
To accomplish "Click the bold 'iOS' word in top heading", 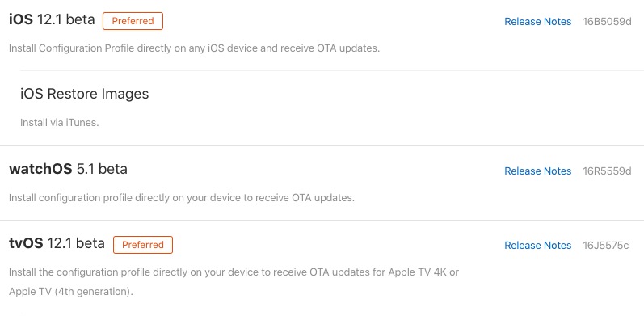I will (x=21, y=19).
